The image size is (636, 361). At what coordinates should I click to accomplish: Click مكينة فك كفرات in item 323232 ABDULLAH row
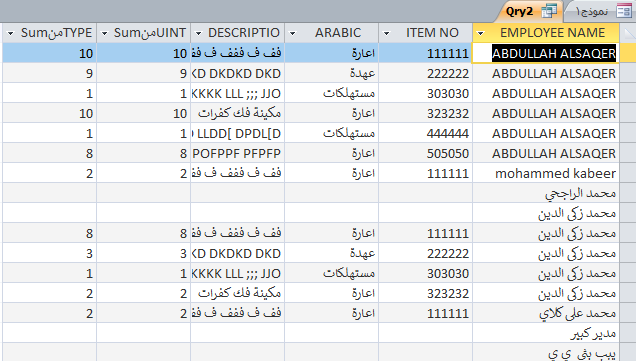coord(237,113)
